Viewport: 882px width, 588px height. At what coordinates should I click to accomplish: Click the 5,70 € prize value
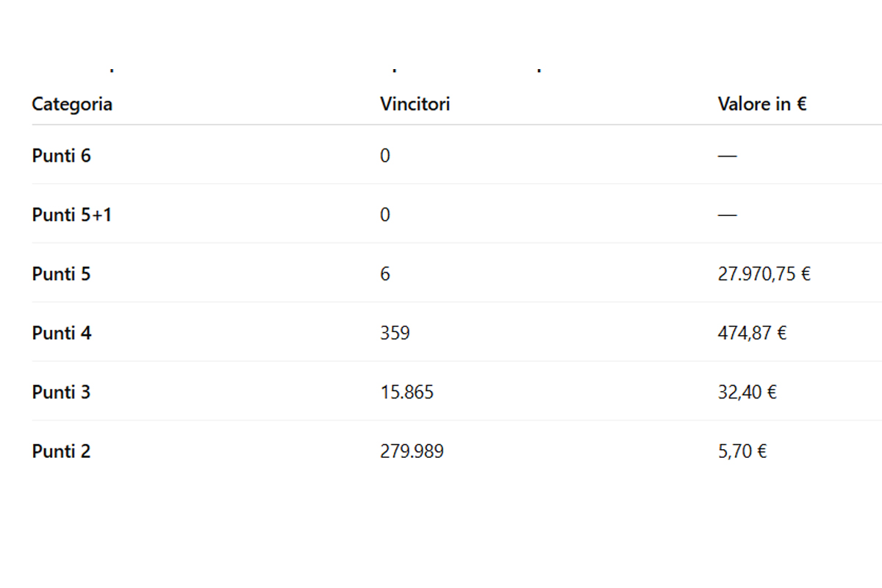pos(742,451)
